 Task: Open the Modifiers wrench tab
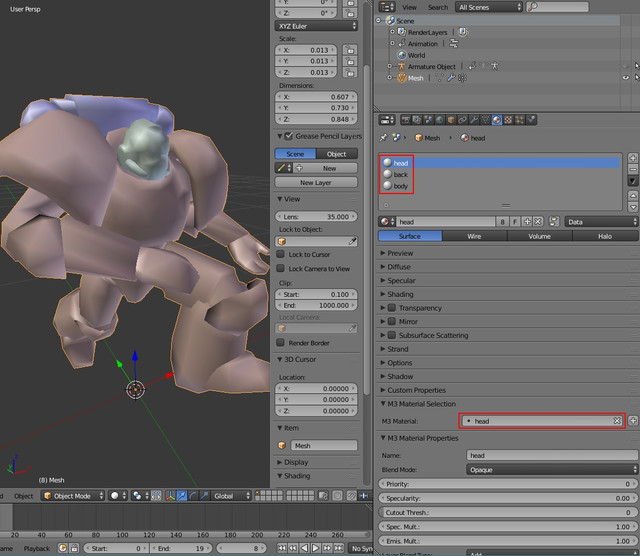coord(474,120)
